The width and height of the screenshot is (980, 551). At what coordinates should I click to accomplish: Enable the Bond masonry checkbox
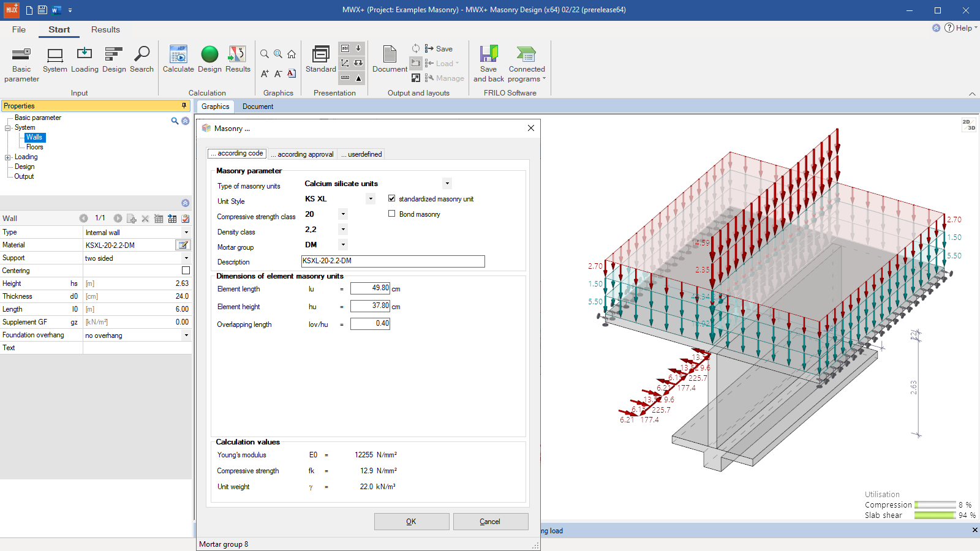pos(392,214)
